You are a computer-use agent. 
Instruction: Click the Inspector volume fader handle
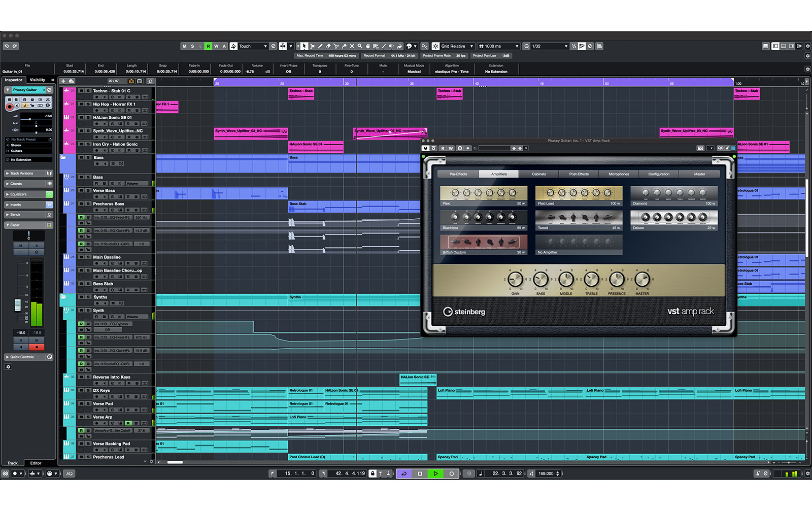coord(18,304)
